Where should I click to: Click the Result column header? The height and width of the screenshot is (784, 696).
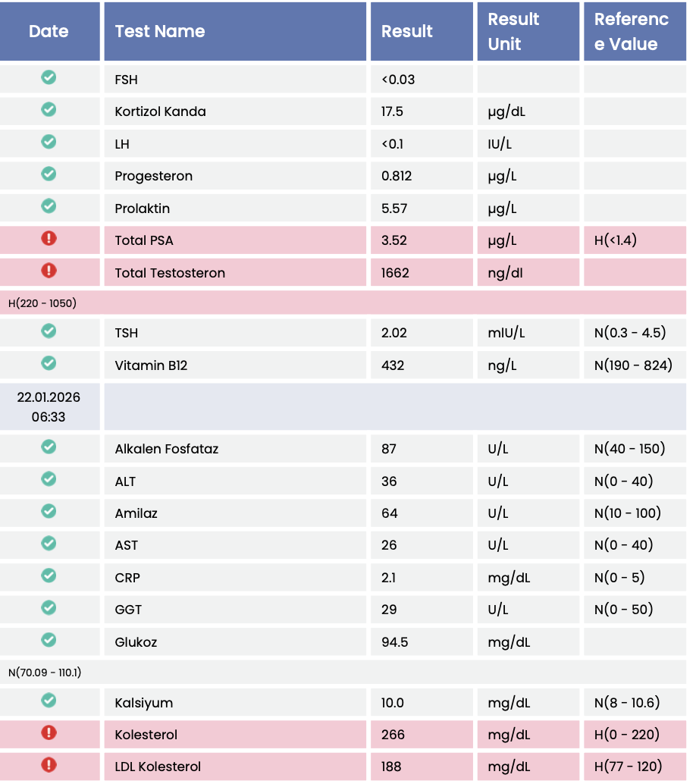407,32
